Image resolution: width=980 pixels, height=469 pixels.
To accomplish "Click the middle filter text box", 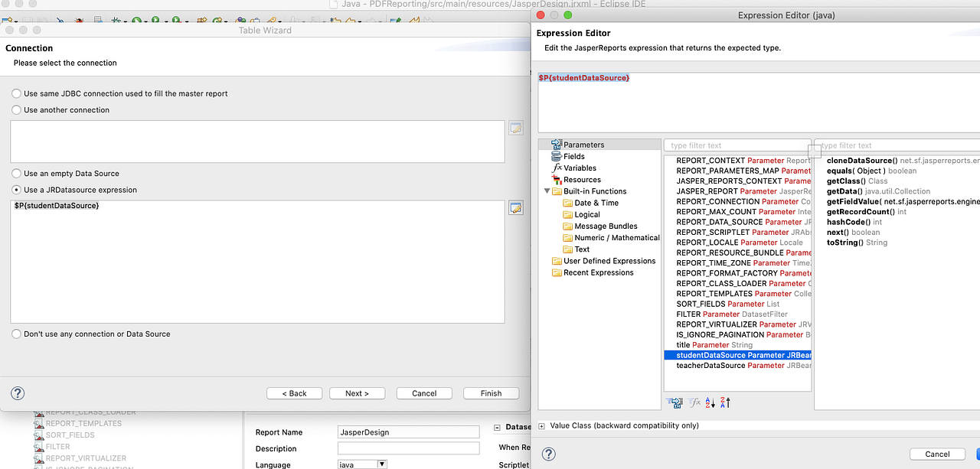I will click(x=737, y=145).
